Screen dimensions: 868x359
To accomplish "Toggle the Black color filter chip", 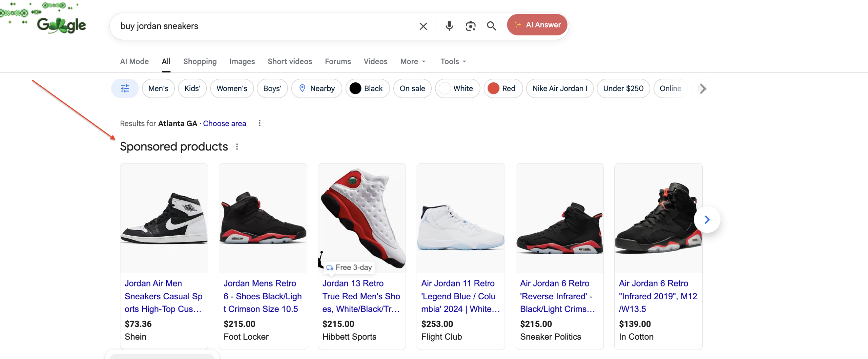I will pyautogui.click(x=368, y=88).
